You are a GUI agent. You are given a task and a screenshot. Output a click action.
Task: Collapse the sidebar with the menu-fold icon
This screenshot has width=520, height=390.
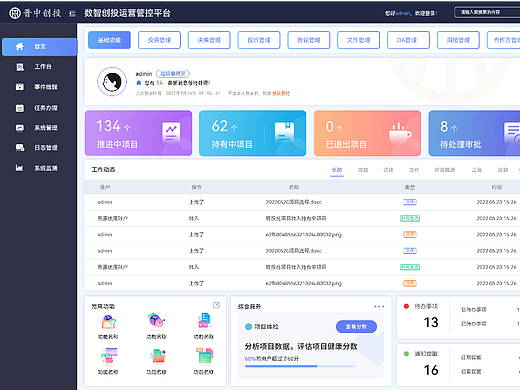[x=72, y=14]
